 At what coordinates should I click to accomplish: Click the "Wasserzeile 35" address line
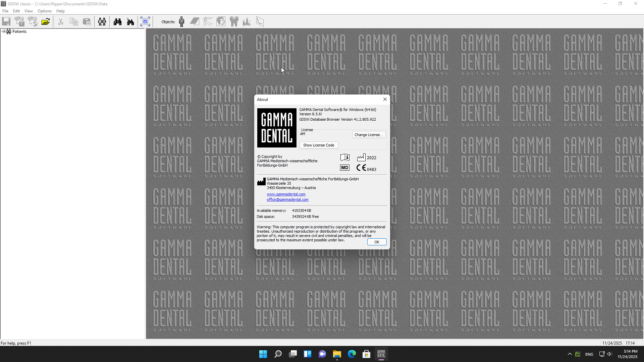[279, 183]
